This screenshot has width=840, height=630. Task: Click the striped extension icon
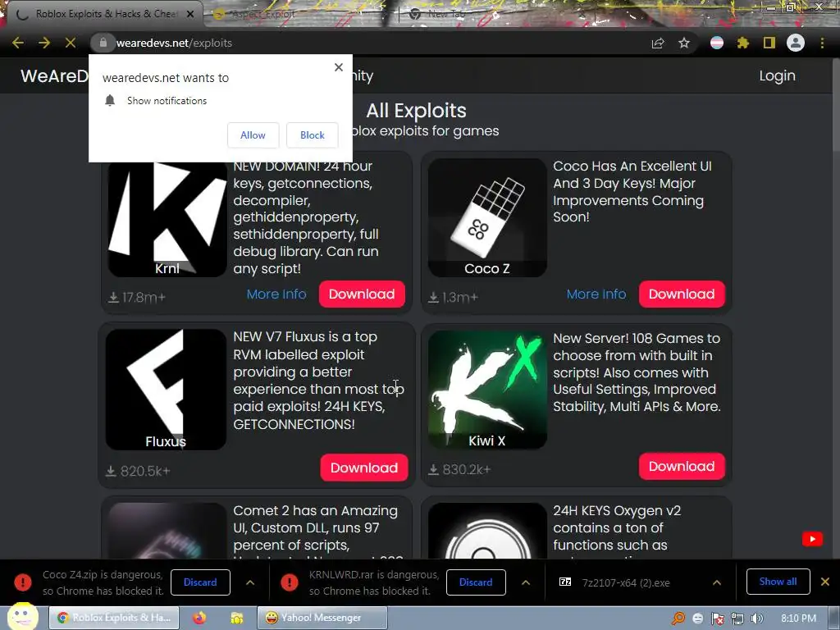[717, 43]
